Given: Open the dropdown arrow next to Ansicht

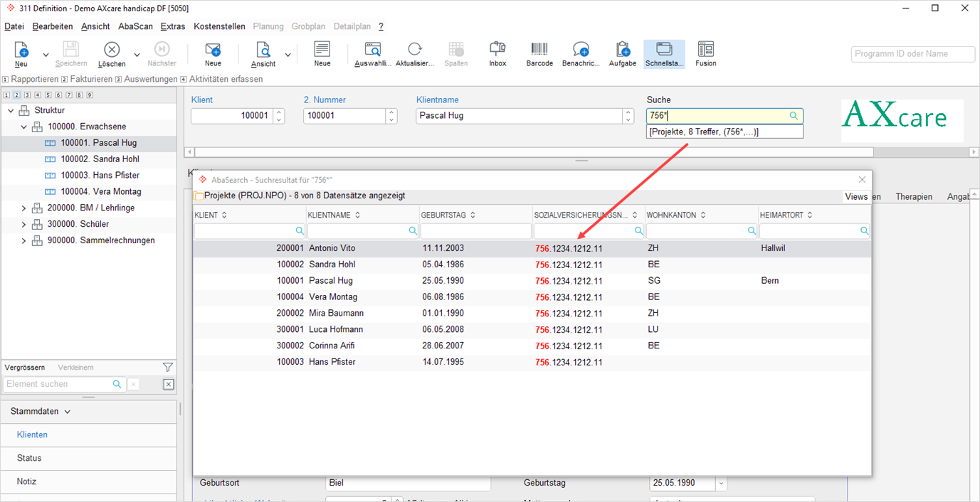Looking at the screenshot, I should (x=288, y=54).
